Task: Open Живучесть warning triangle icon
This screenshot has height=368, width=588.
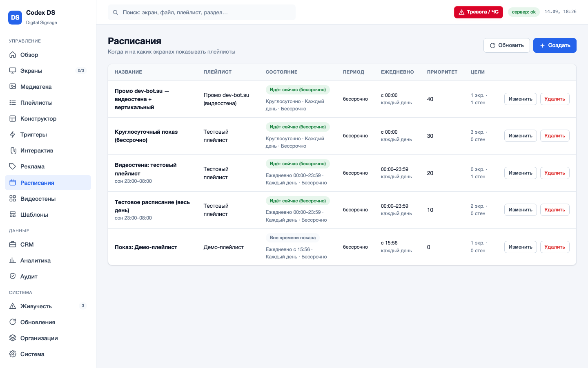Action: 13,306
